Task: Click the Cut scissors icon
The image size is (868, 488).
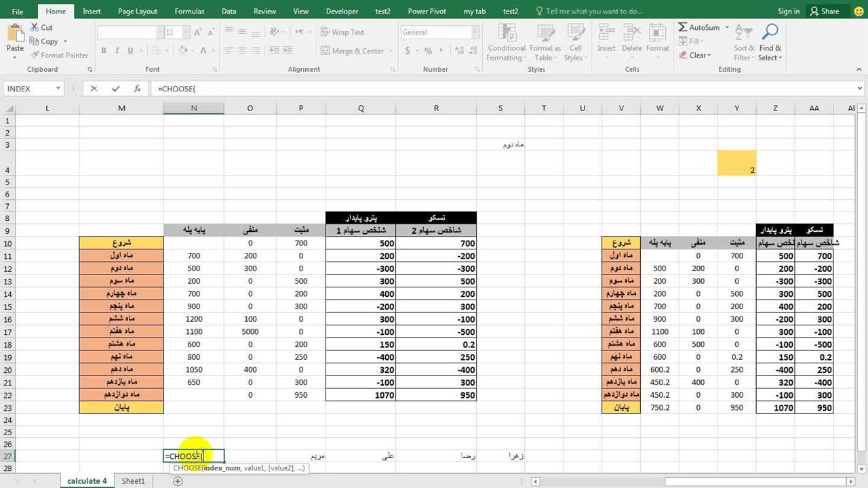Action: tap(35, 27)
